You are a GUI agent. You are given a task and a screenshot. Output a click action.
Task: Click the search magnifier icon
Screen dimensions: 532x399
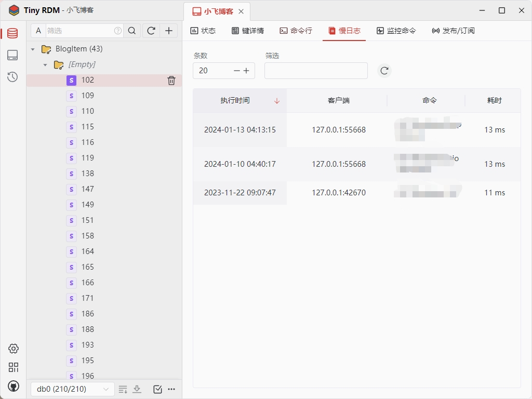pyautogui.click(x=132, y=31)
